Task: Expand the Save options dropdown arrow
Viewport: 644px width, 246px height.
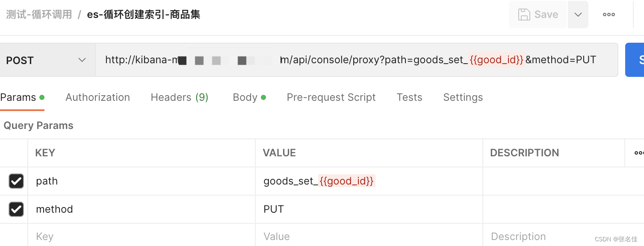Action: [x=578, y=15]
